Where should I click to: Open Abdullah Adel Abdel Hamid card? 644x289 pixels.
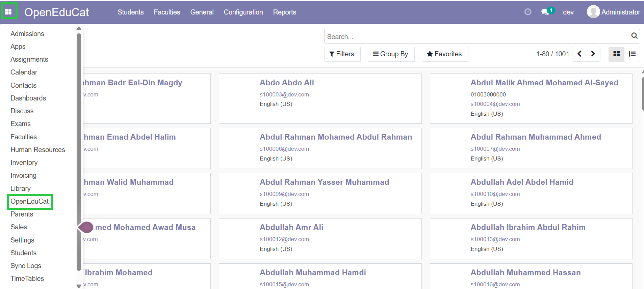pos(531,194)
